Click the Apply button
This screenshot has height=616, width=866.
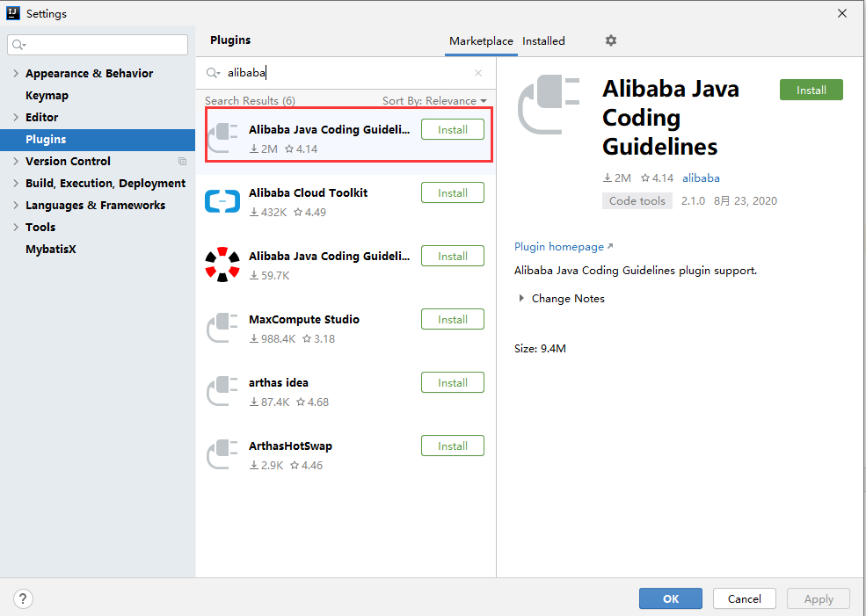click(818, 598)
